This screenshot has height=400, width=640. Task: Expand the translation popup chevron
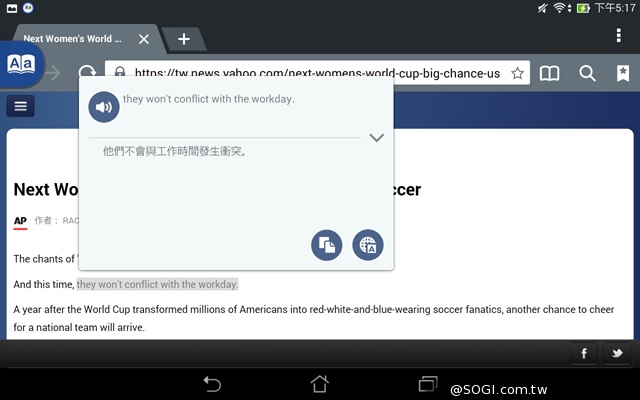click(x=376, y=138)
